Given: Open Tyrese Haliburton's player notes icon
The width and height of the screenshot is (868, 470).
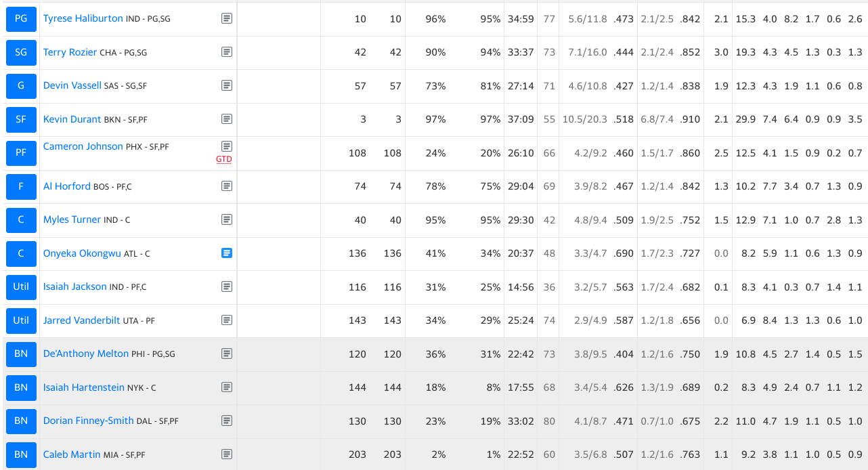Looking at the screenshot, I should pos(227,18).
